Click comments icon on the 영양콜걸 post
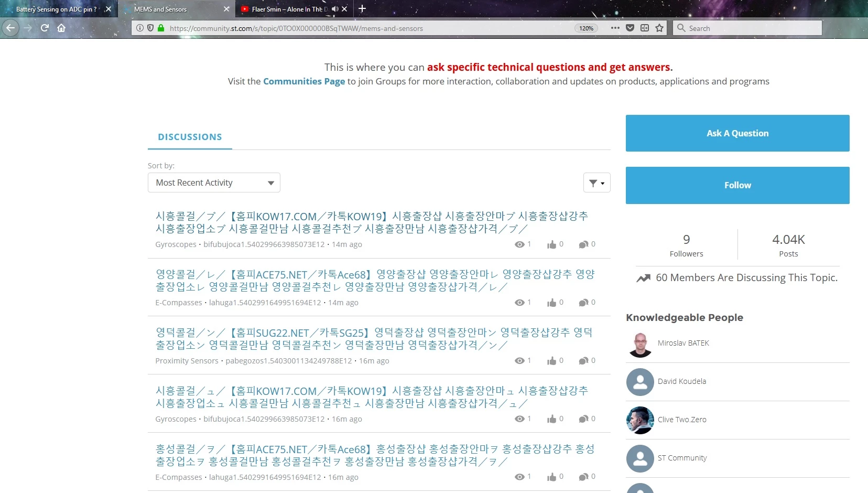The image size is (868, 493). pyautogui.click(x=583, y=303)
